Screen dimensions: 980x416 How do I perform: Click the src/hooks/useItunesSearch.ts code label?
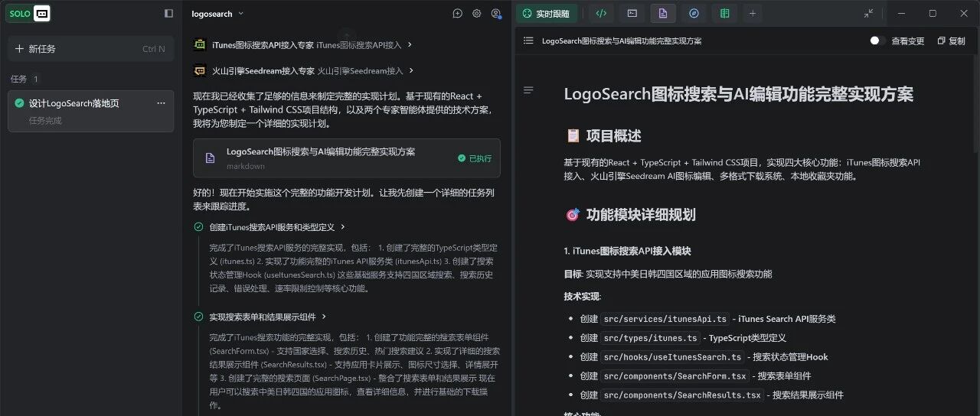672,357
